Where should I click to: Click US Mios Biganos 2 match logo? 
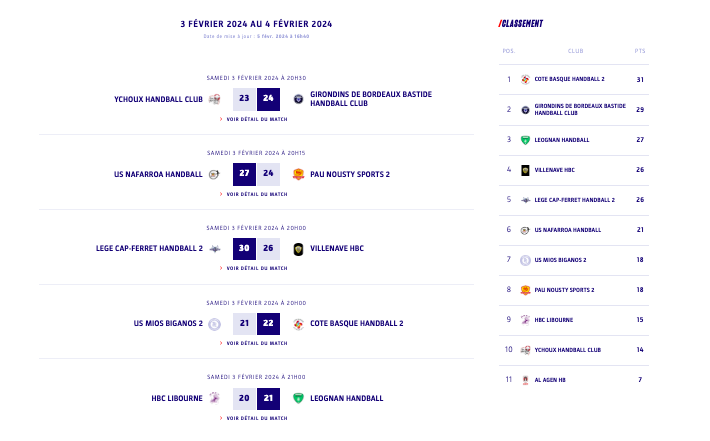(x=215, y=323)
